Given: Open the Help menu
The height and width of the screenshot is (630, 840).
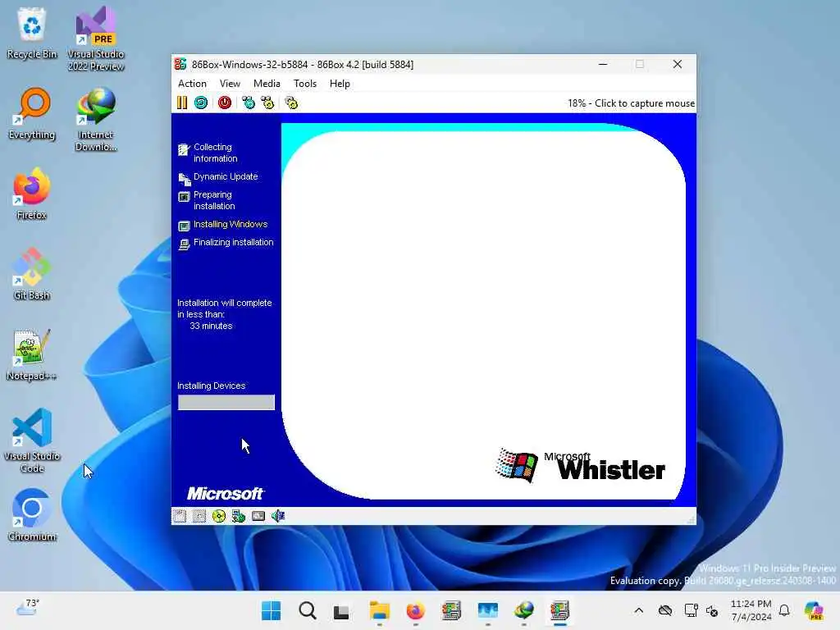Looking at the screenshot, I should pyautogui.click(x=340, y=84).
